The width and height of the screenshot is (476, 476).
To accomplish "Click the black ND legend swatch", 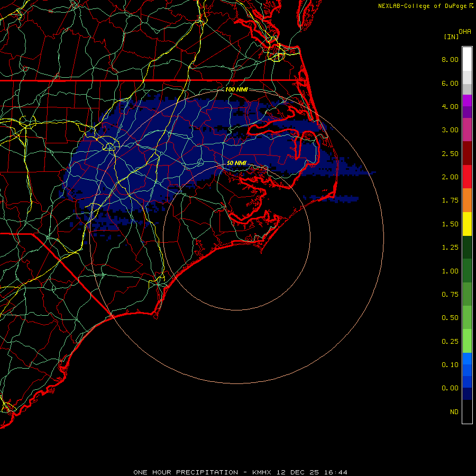I will 467,411.
